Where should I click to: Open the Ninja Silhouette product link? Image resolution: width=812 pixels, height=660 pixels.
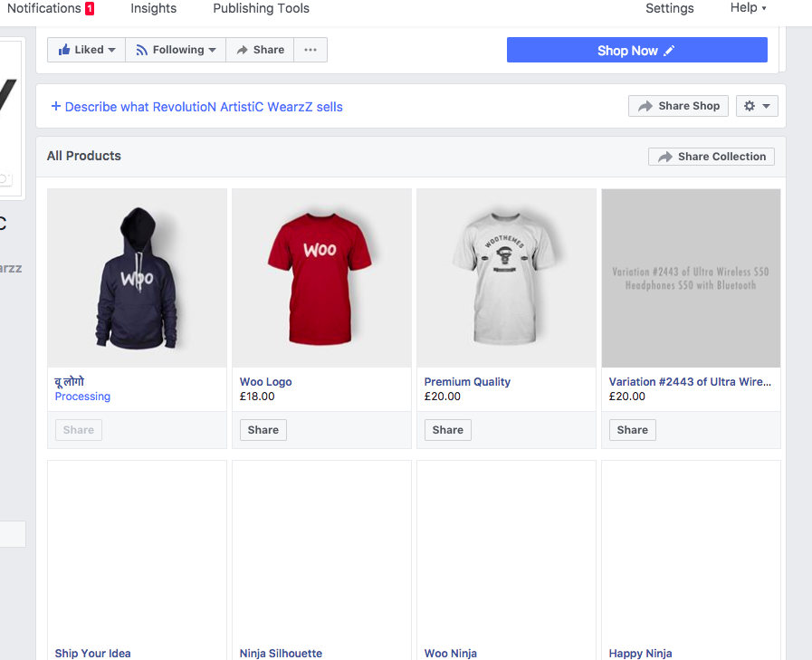[x=281, y=654]
